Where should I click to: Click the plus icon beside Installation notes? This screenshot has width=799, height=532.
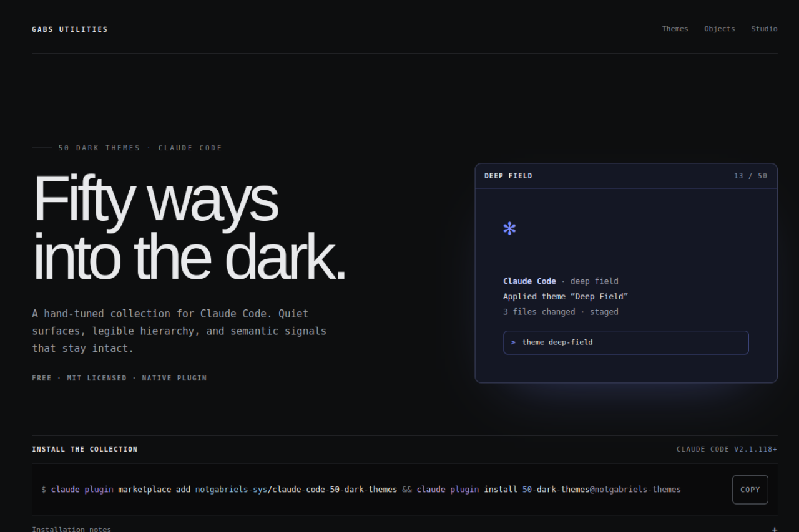click(x=775, y=529)
